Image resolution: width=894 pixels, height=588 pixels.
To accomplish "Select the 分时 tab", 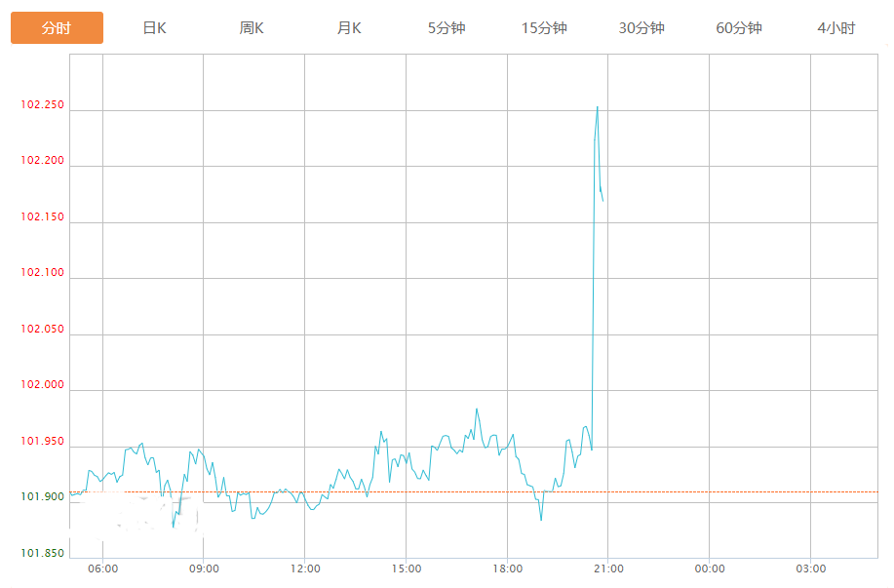I will click(x=57, y=28).
